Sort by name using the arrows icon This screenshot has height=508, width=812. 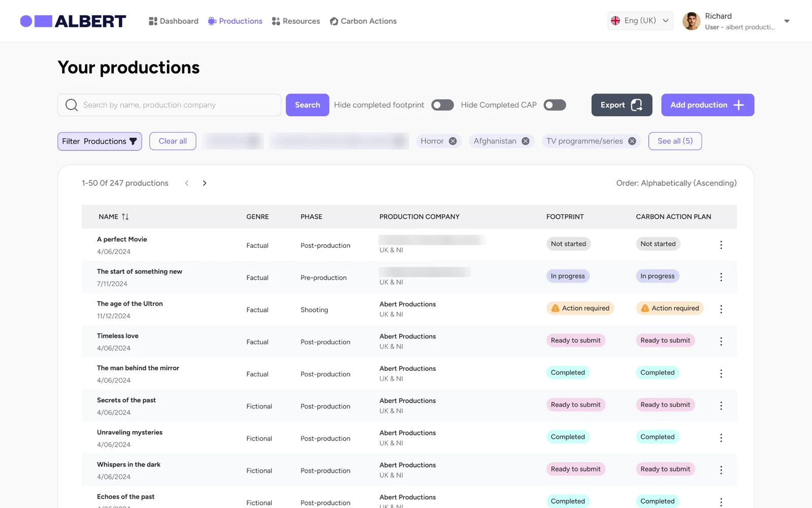pyautogui.click(x=125, y=217)
